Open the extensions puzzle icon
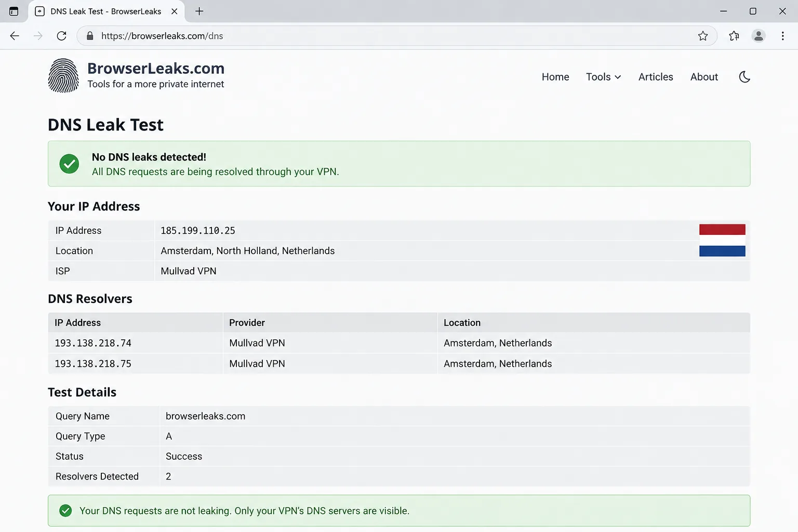 [x=734, y=36]
